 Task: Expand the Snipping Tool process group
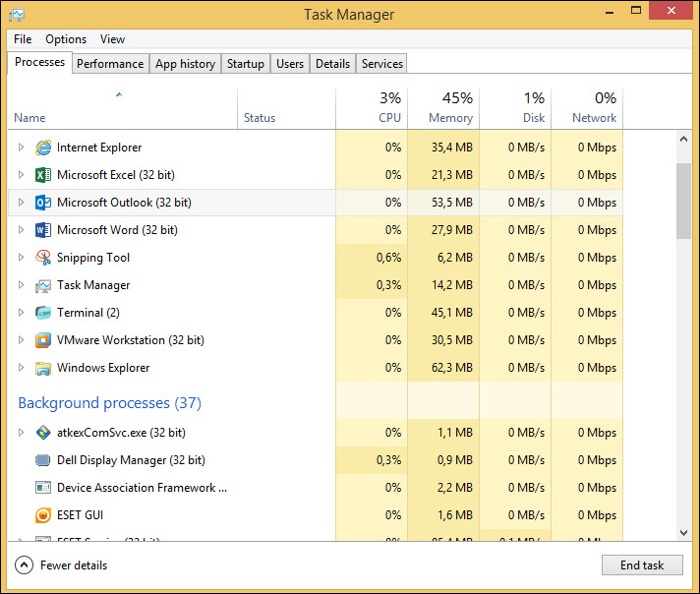(x=21, y=258)
